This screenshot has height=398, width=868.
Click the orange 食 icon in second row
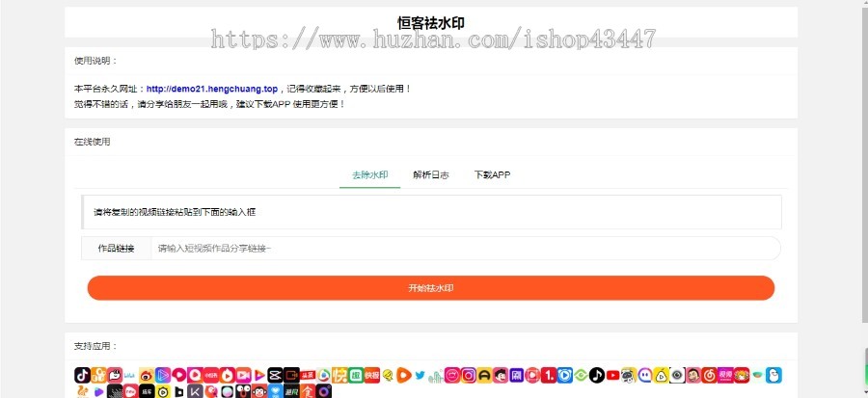pyautogui.click(x=308, y=391)
